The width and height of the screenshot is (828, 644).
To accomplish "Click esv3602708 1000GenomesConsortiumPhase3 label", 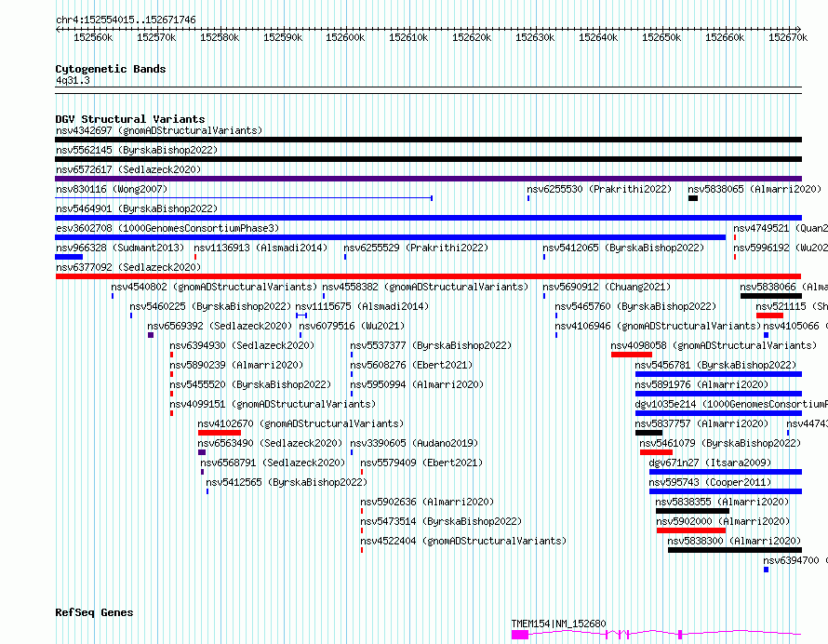I will coord(167,228).
